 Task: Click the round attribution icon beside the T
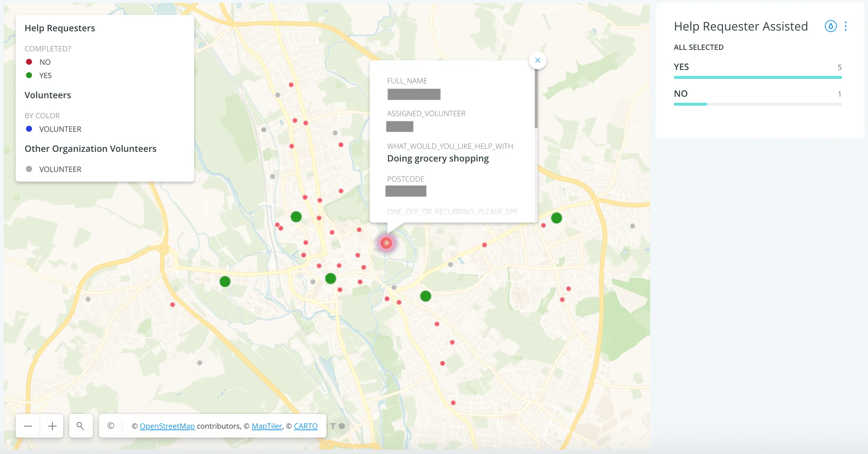[x=342, y=426]
